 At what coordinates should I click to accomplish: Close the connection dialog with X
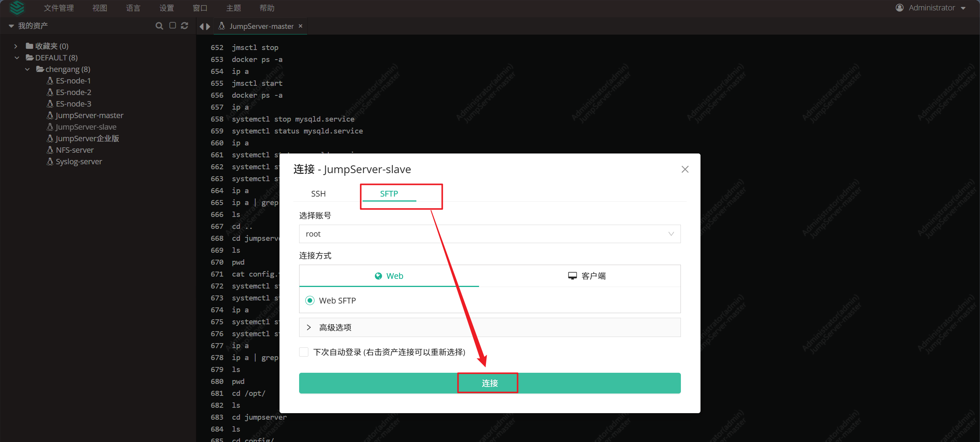685,169
